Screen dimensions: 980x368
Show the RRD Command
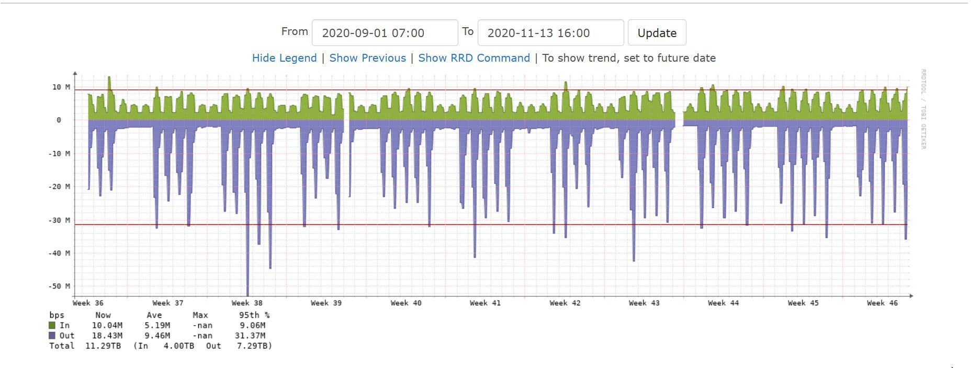pos(474,58)
